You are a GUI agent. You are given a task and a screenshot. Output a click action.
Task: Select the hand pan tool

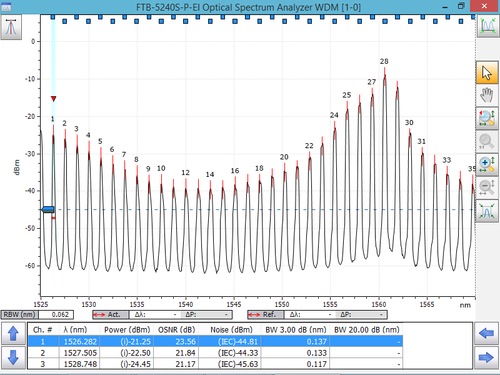(487, 95)
